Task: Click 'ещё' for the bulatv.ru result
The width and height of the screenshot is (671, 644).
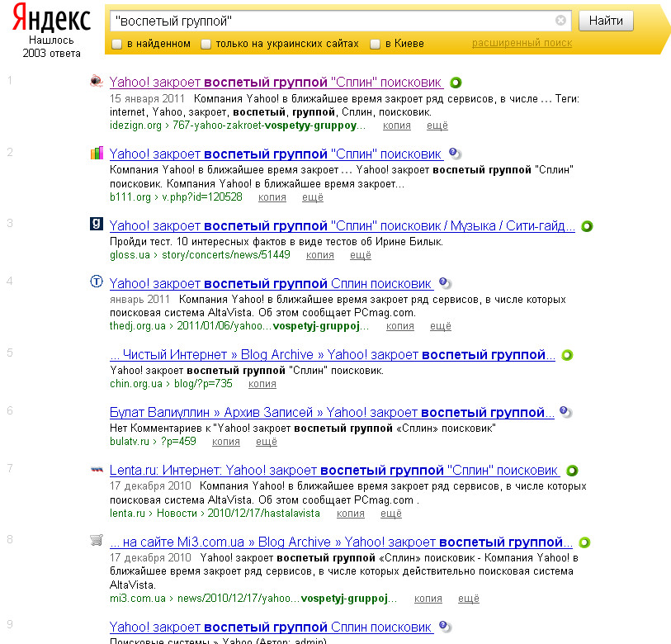Action: coord(267,442)
